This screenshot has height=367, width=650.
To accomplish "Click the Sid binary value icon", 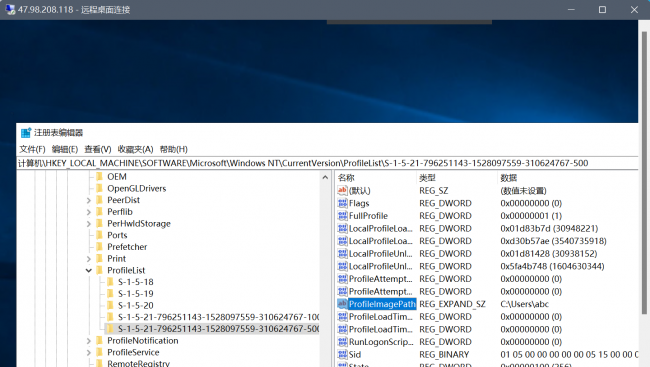I will (342, 355).
